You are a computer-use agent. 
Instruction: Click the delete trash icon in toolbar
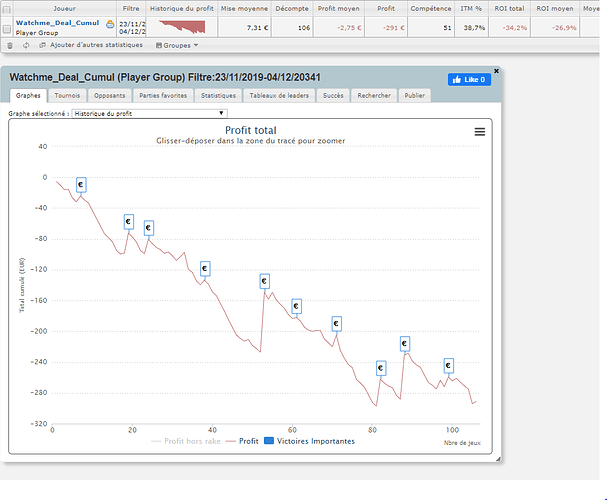[10, 45]
